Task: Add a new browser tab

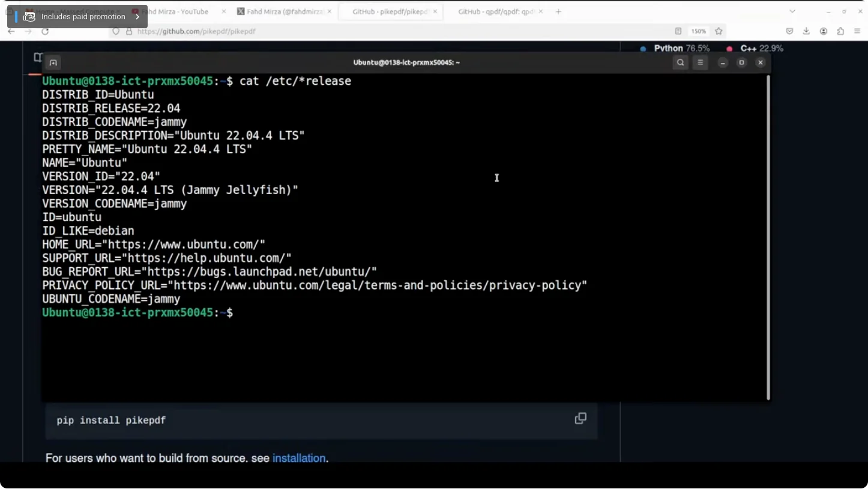Action: pos(558,11)
